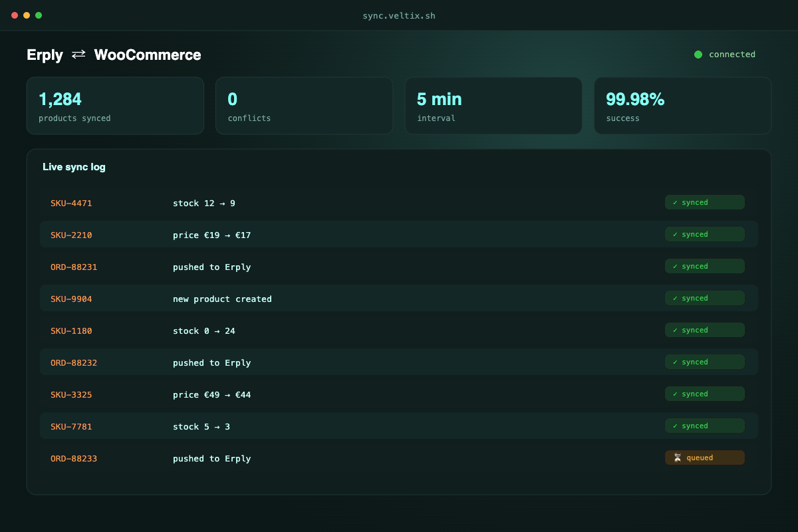The height and width of the screenshot is (532, 798).
Task: Click the synced badge for SKU-2210
Action: (705, 234)
